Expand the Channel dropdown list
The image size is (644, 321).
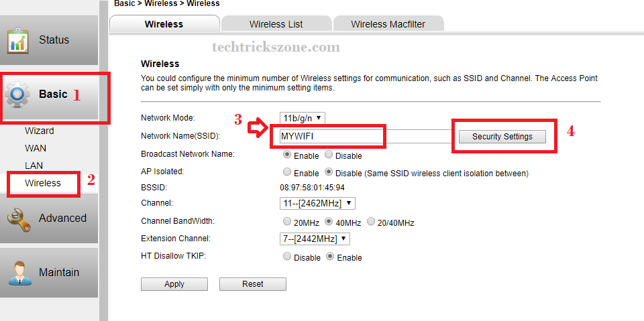pyautogui.click(x=317, y=203)
